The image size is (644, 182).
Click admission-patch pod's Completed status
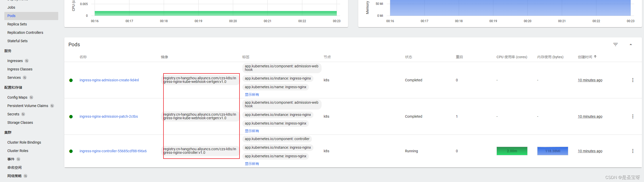pos(414,116)
